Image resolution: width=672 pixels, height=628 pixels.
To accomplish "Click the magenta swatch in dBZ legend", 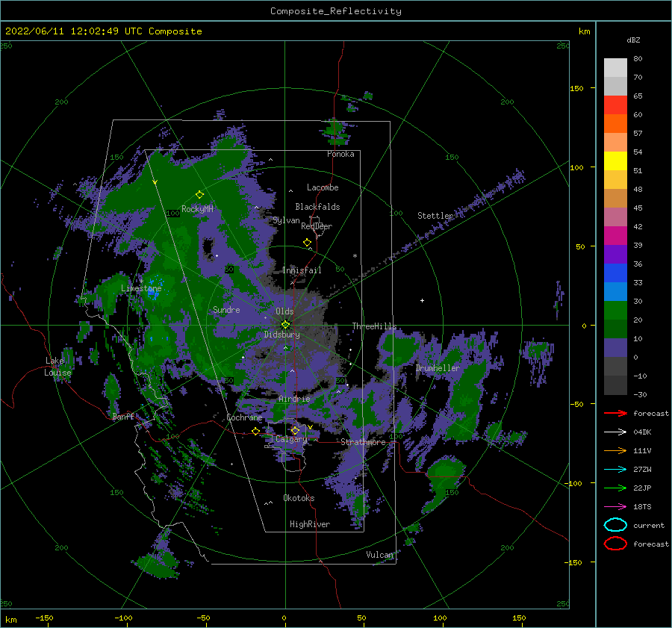I will coord(615,235).
